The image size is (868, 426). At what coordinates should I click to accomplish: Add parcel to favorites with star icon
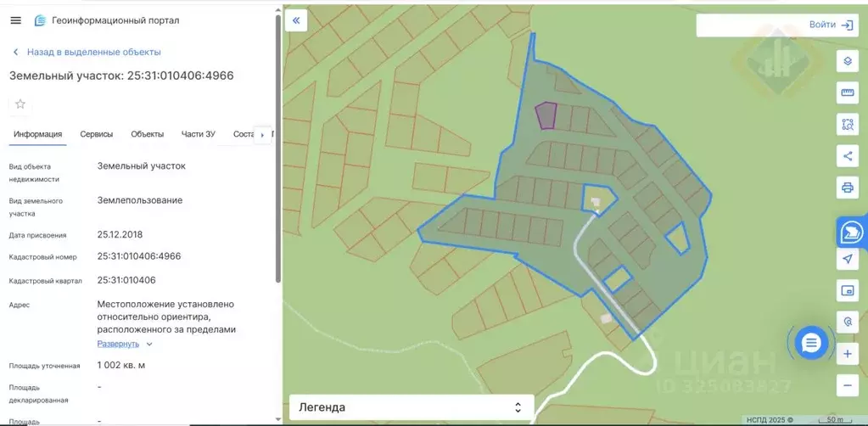[x=20, y=104]
